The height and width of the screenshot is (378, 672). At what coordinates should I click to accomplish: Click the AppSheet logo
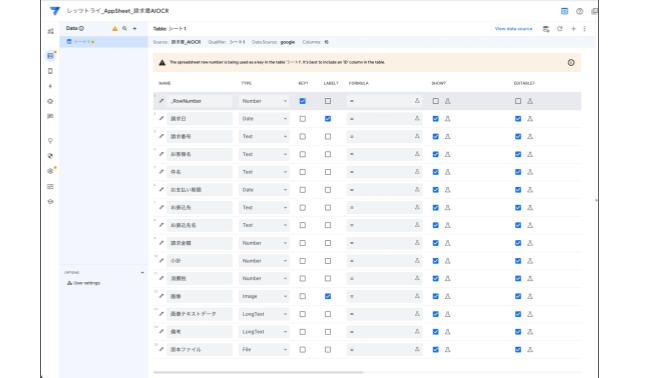coord(55,11)
